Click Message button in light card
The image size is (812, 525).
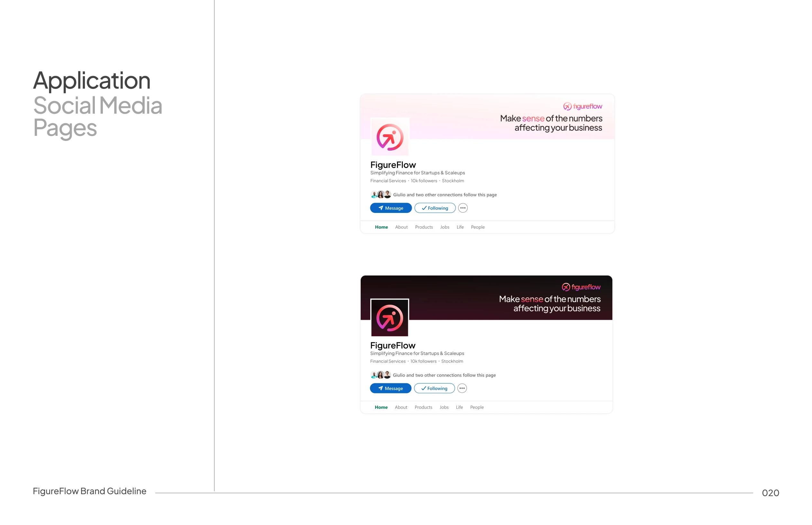391,208
